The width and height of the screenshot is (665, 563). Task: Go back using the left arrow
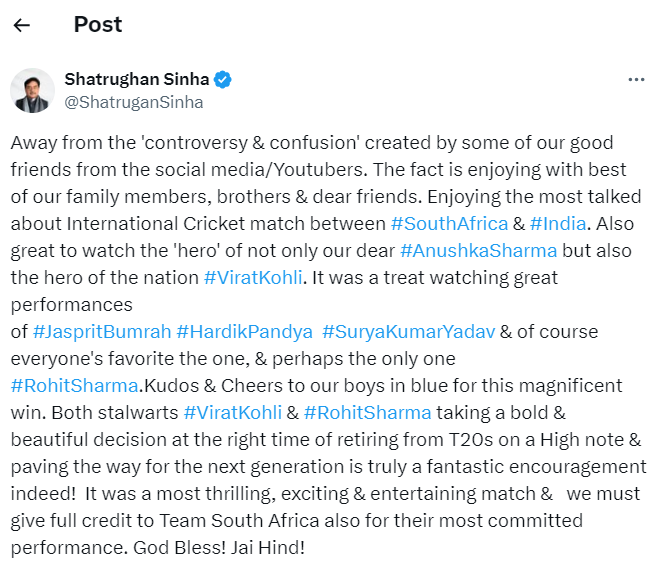pyautogui.click(x=22, y=25)
